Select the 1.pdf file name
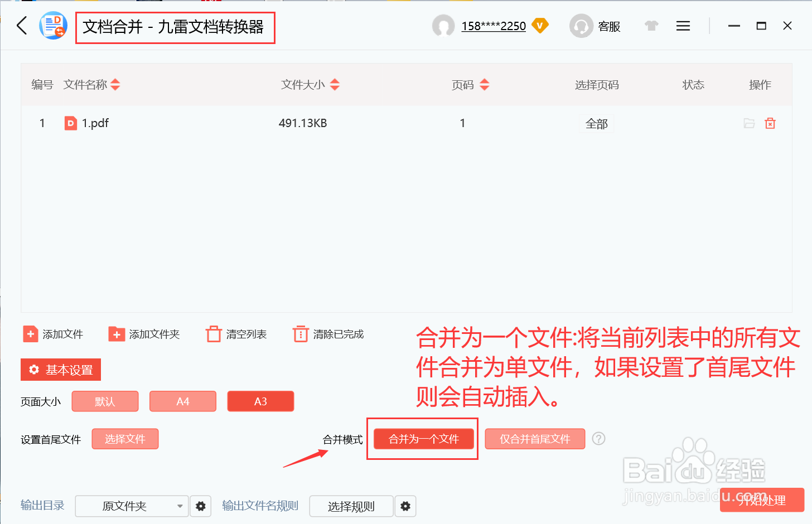The image size is (812, 524). (x=95, y=123)
